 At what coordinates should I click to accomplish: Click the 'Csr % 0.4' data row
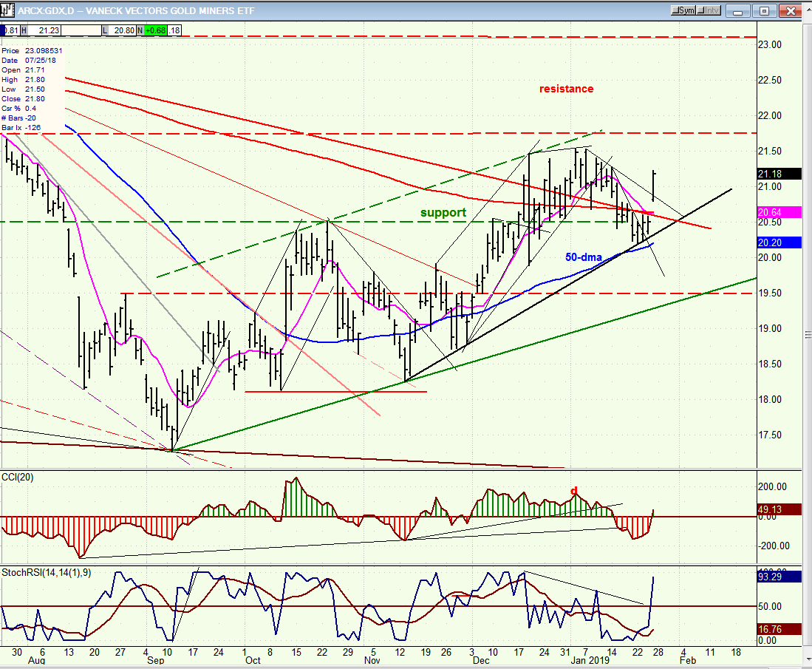pos(19,109)
